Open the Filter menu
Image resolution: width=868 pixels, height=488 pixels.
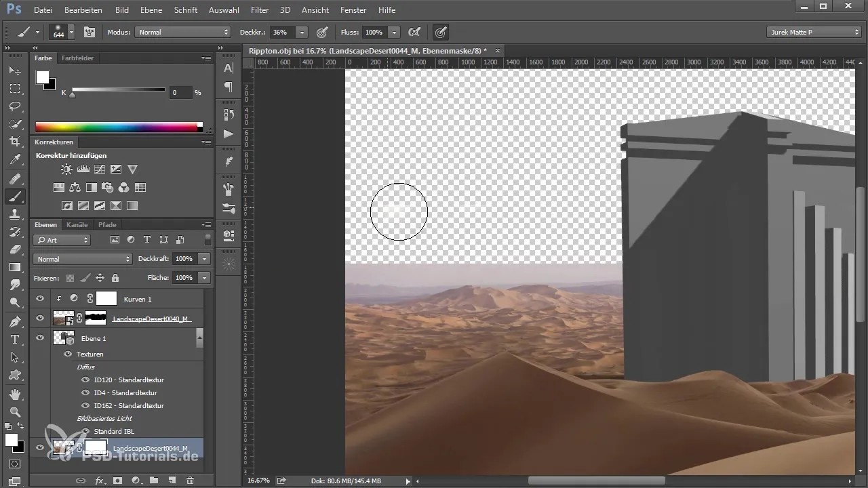tap(259, 10)
